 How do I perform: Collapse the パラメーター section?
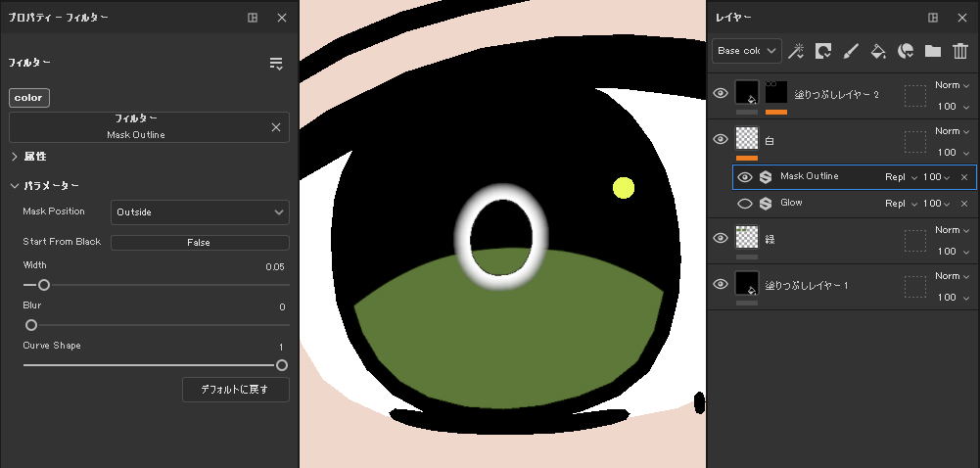pos(15,186)
